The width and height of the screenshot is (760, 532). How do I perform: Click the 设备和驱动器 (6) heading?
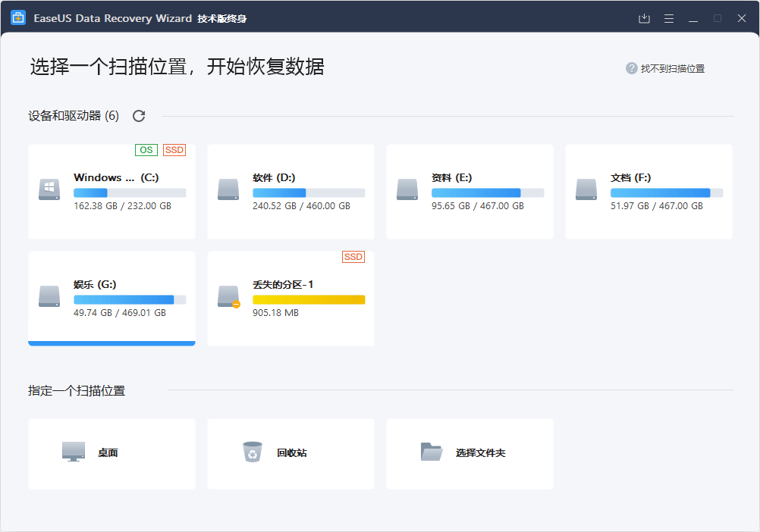74,116
